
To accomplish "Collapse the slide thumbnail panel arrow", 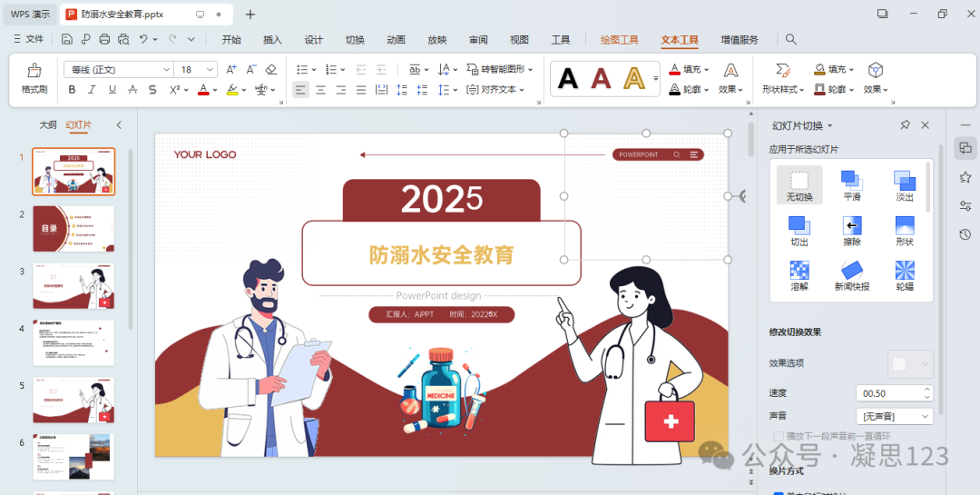I will [x=120, y=125].
